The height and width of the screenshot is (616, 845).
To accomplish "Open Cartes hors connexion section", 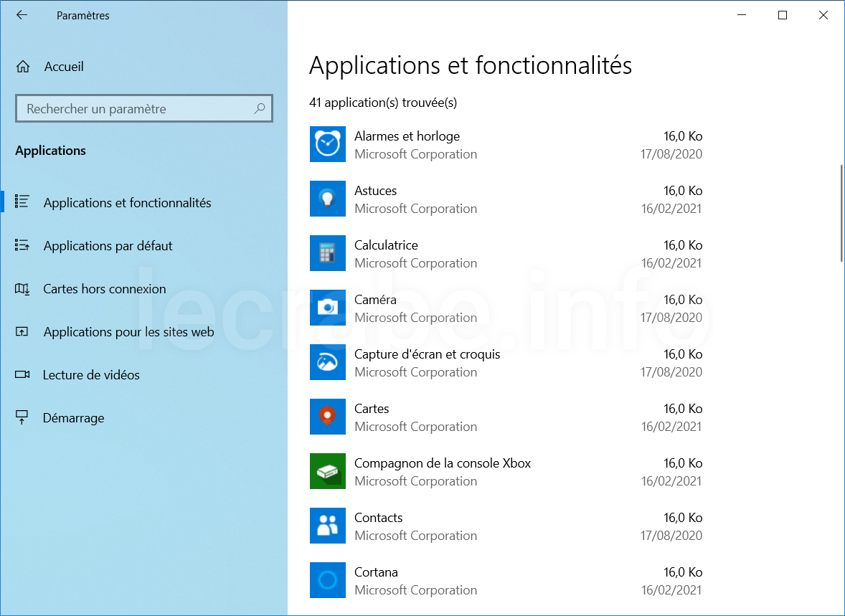I will [105, 289].
